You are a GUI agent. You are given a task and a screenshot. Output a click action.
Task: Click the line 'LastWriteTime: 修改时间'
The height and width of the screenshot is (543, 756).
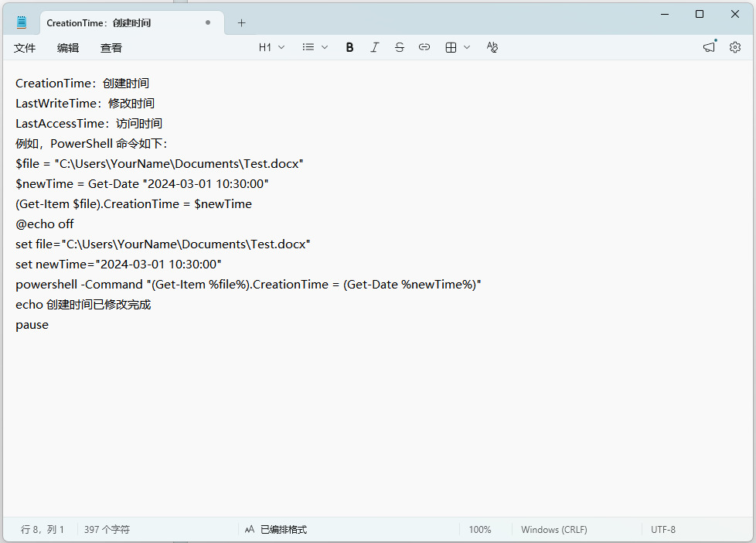[x=85, y=104]
